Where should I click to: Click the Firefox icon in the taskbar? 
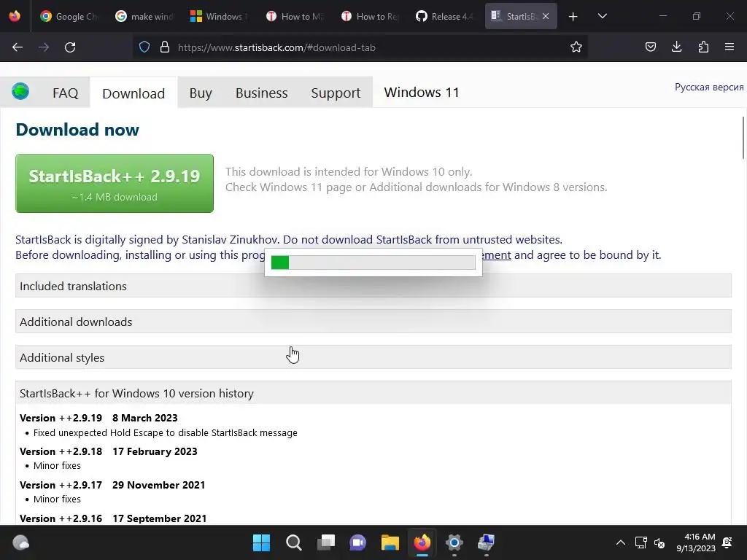[422, 542]
